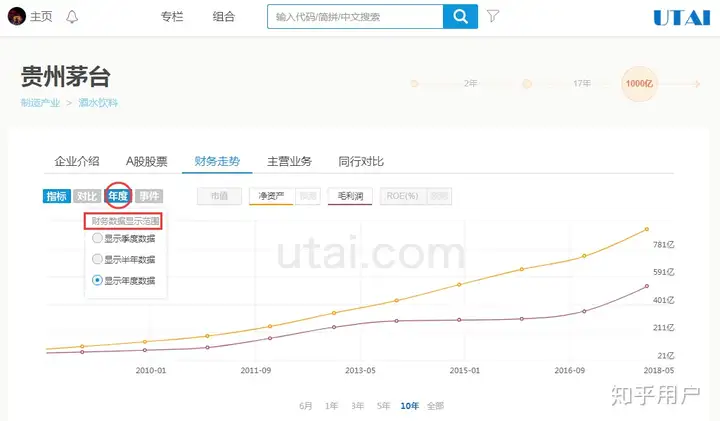Select 5年 time range

tap(383, 406)
